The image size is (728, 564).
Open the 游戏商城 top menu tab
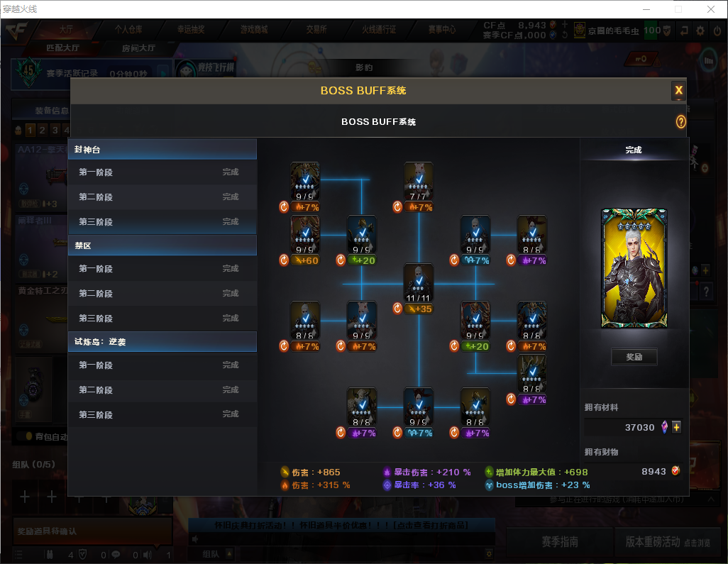(254, 29)
